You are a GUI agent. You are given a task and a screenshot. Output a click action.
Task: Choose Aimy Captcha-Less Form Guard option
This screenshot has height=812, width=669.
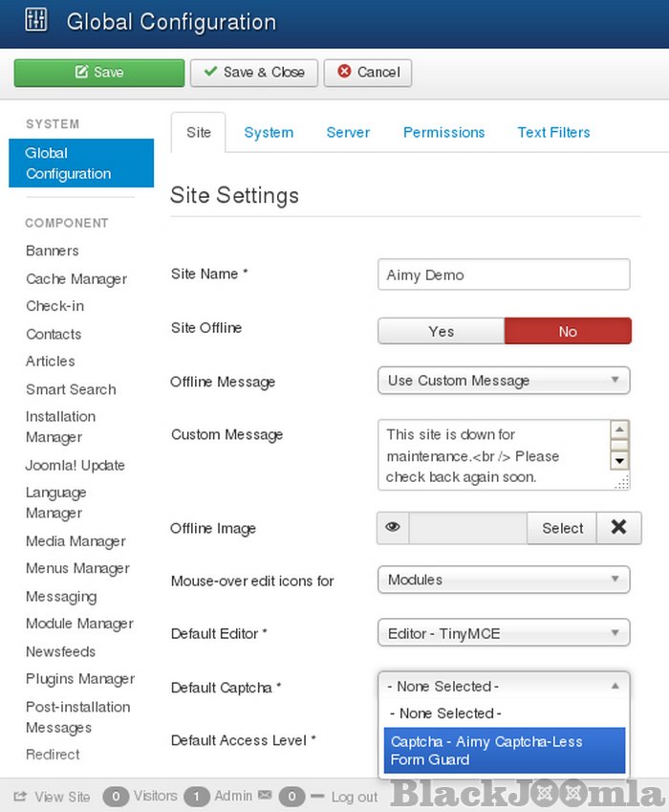(504, 751)
